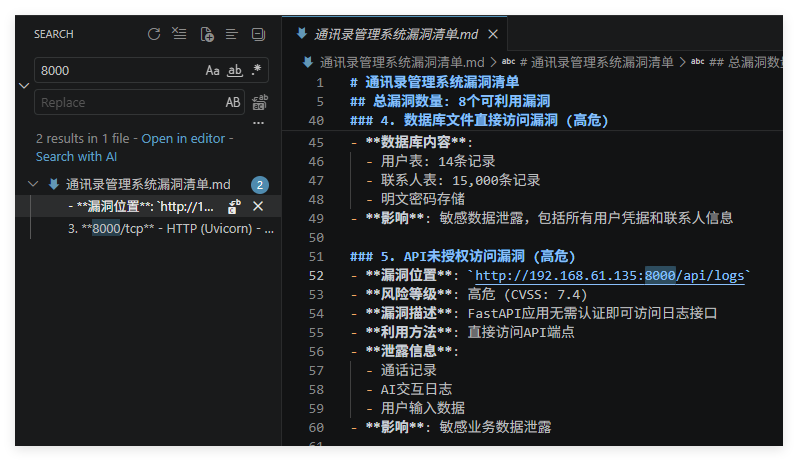Select 通讯录管理系统漏洞清单.md file in results
Image resolution: width=798 pixels, height=461 pixels.
pos(148,184)
